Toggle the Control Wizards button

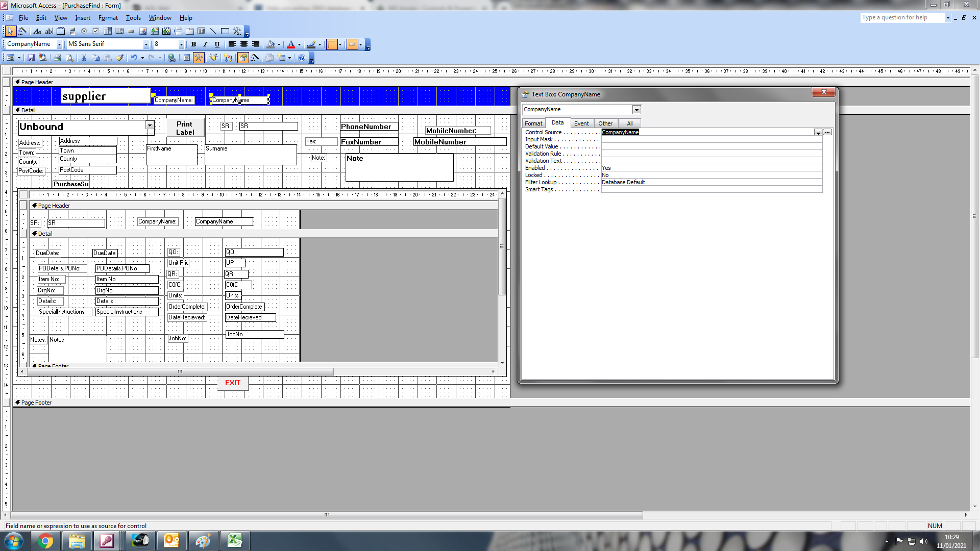(22, 31)
